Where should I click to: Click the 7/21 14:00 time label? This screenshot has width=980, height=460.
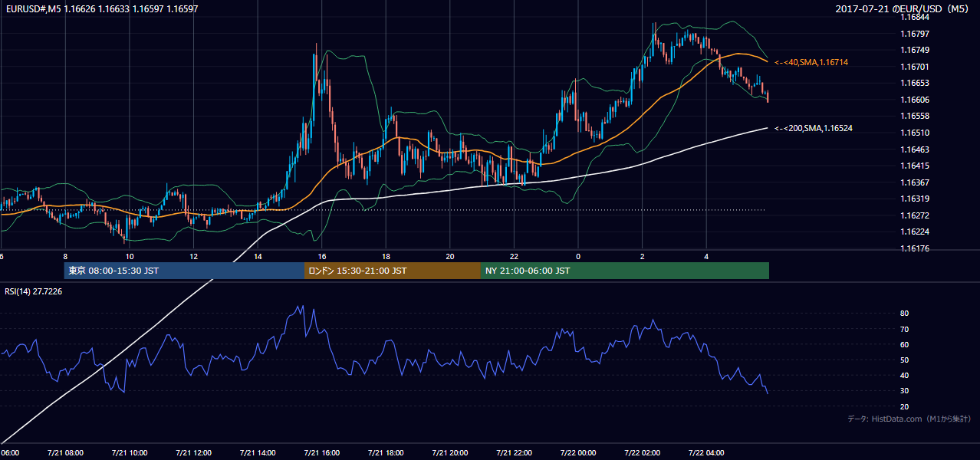pos(258,452)
